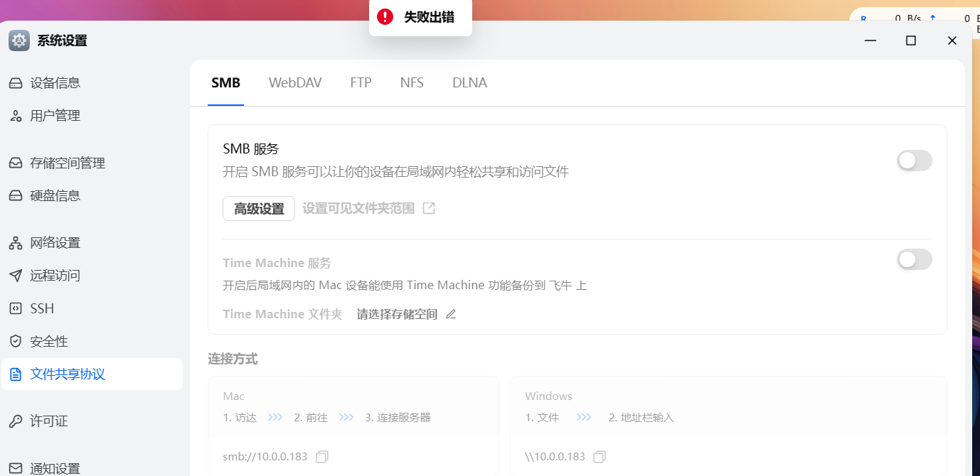Enable the SMB 服务 switch
This screenshot has height=476, width=980.
pos(914,161)
